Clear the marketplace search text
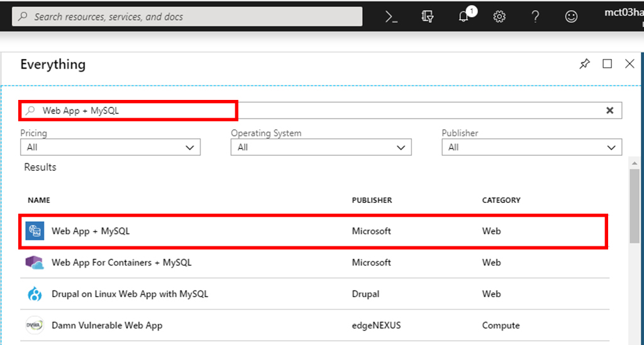The height and width of the screenshot is (345, 644). (610, 110)
